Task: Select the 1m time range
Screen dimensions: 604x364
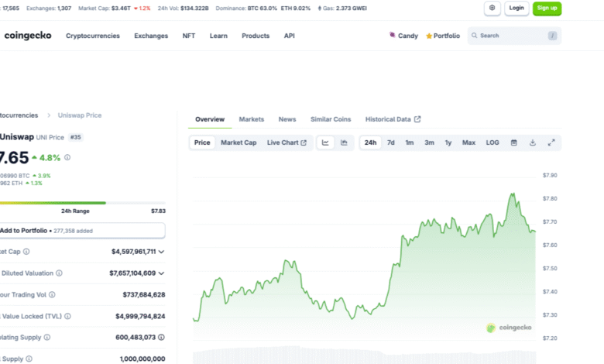Action: tap(410, 143)
